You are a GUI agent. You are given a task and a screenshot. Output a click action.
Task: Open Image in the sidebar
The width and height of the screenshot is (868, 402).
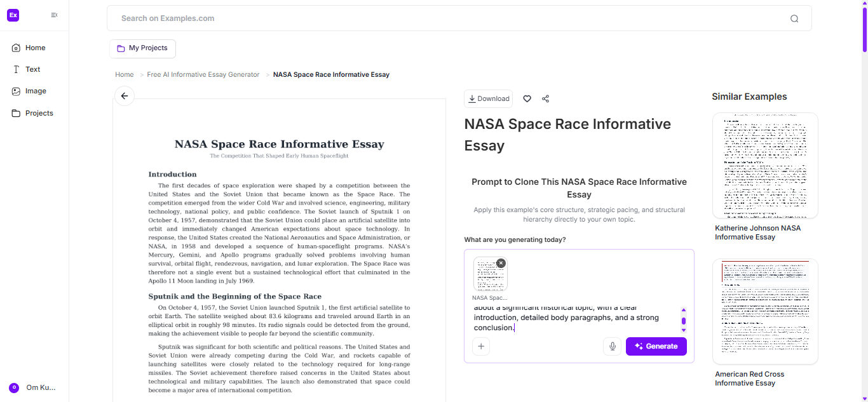[x=29, y=91]
